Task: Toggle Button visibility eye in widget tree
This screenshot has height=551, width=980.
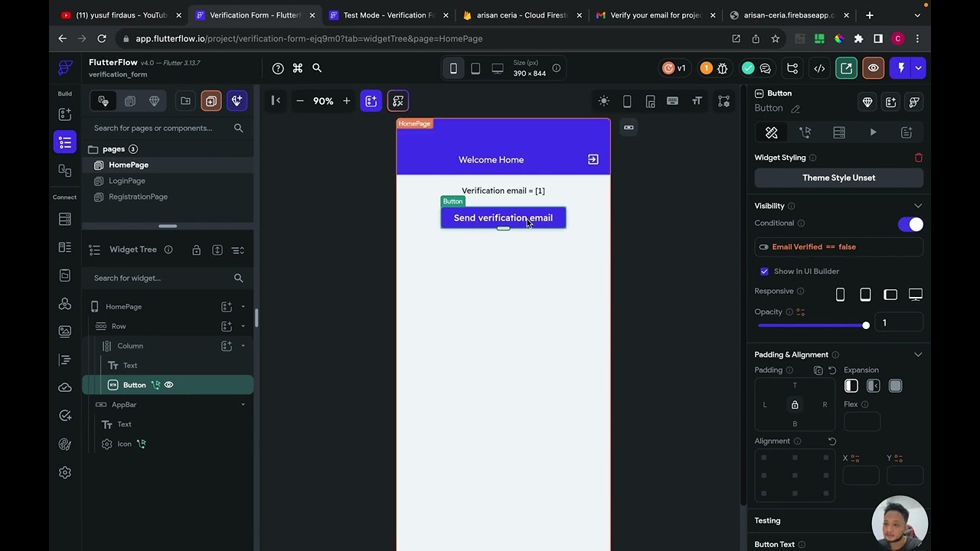Action: click(169, 385)
